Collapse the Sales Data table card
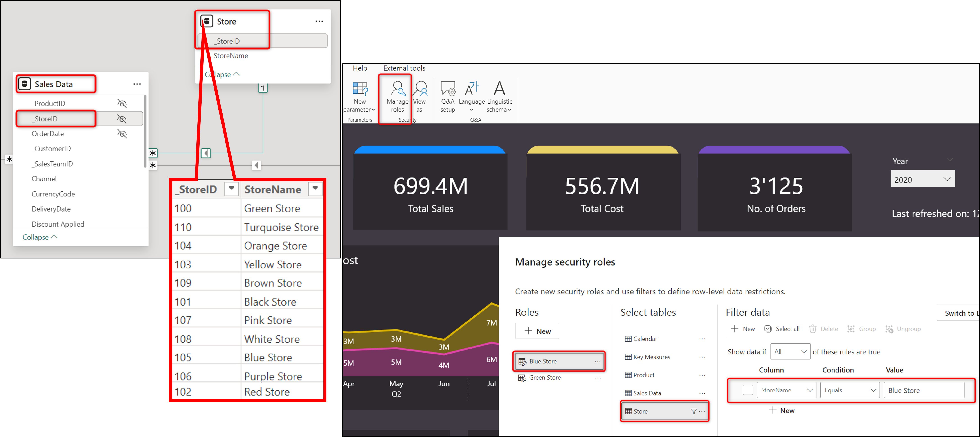980x437 pixels. pyautogui.click(x=40, y=237)
